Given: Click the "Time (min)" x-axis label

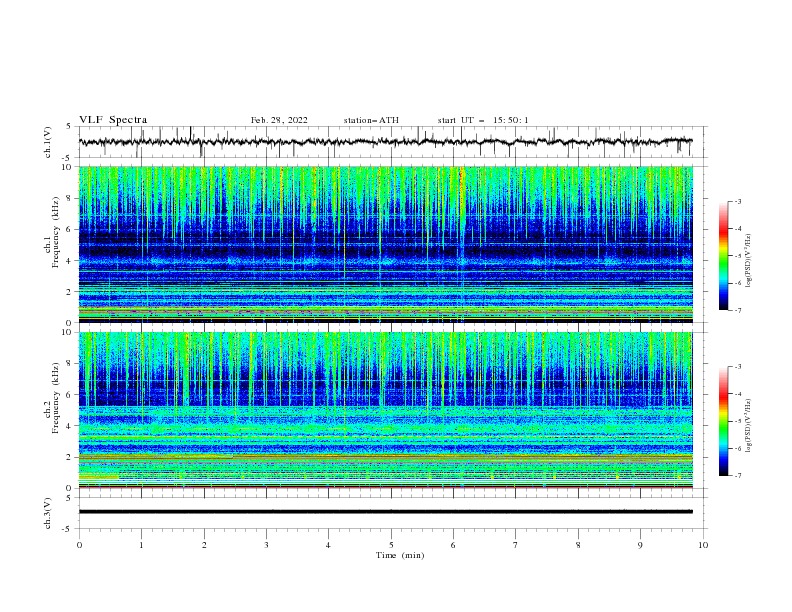Looking at the screenshot, I should coord(400,555).
